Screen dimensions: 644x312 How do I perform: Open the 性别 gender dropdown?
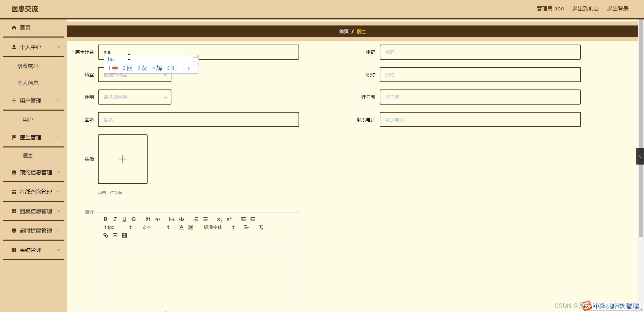point(135,97)
